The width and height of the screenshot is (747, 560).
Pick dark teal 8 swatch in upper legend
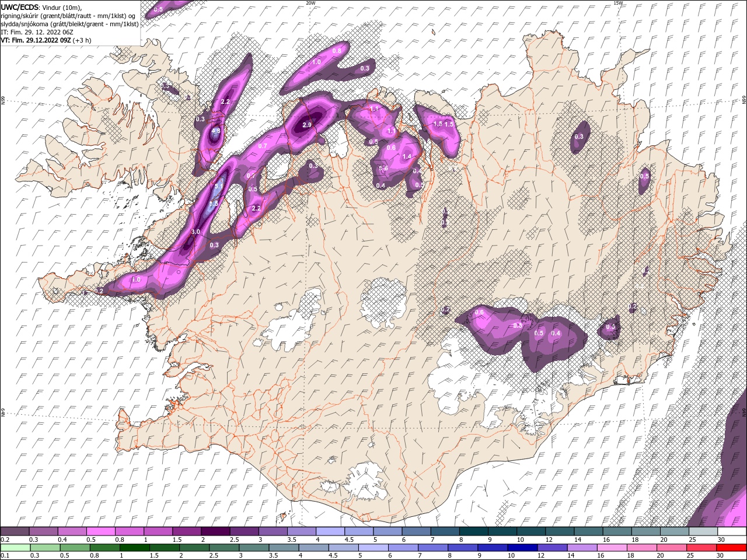(x=474, y=531)
